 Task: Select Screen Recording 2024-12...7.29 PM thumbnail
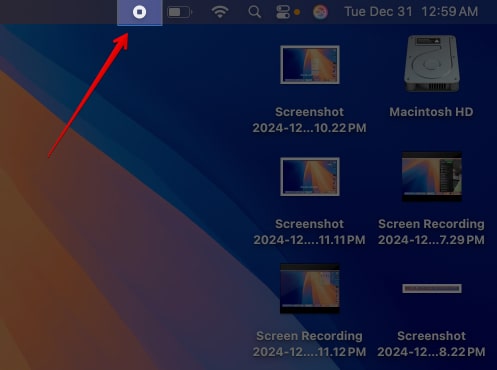click(x=432, y=177)
